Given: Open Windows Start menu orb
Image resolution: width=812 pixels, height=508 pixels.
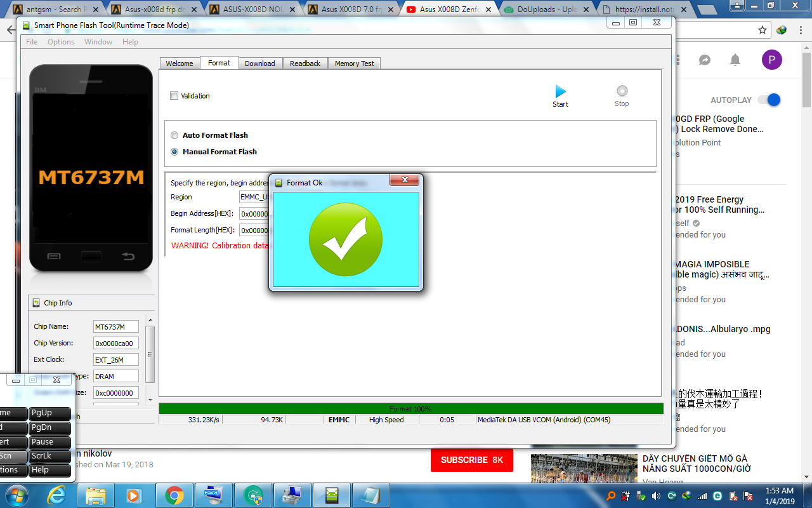Looking at the screenshot, I should click(17, 495).
